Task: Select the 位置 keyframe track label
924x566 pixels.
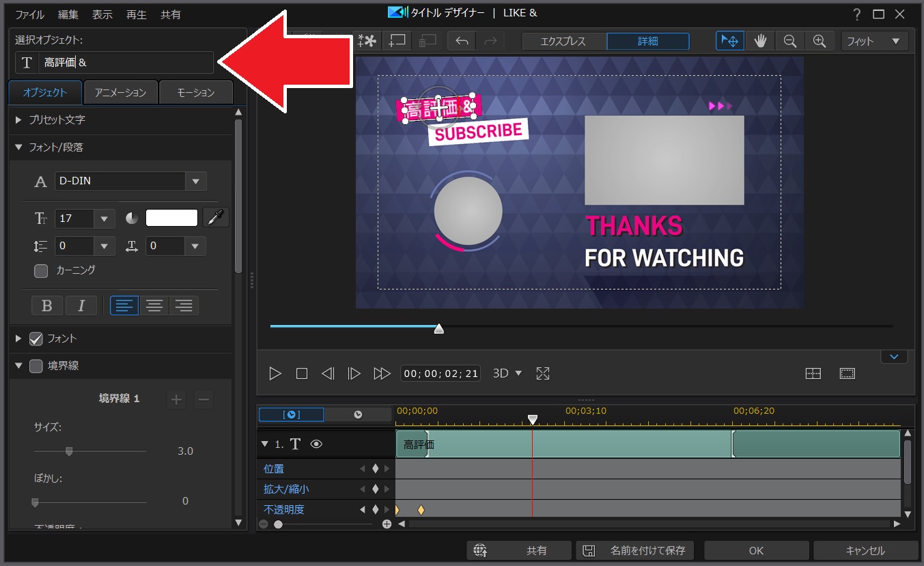Action: [274, 469]
